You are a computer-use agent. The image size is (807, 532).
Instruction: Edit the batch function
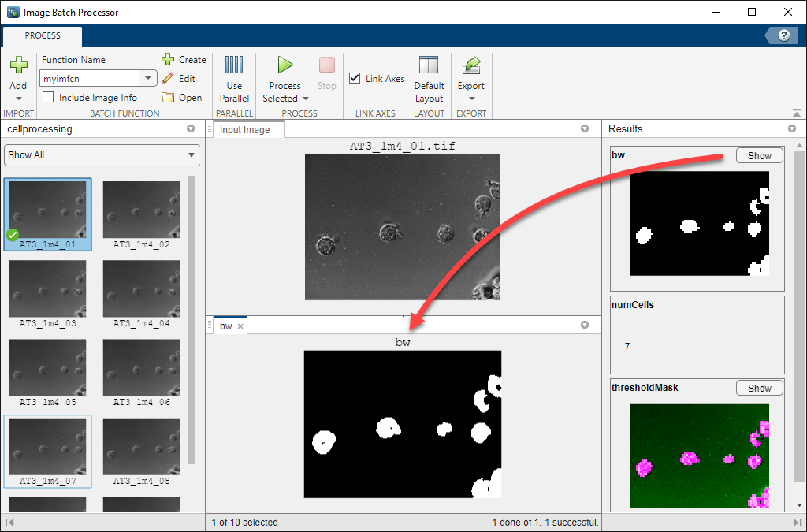179,79
